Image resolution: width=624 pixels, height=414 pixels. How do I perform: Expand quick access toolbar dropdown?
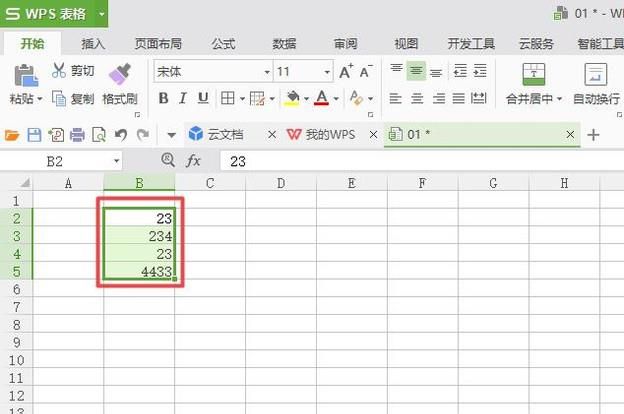coord(172,136)
